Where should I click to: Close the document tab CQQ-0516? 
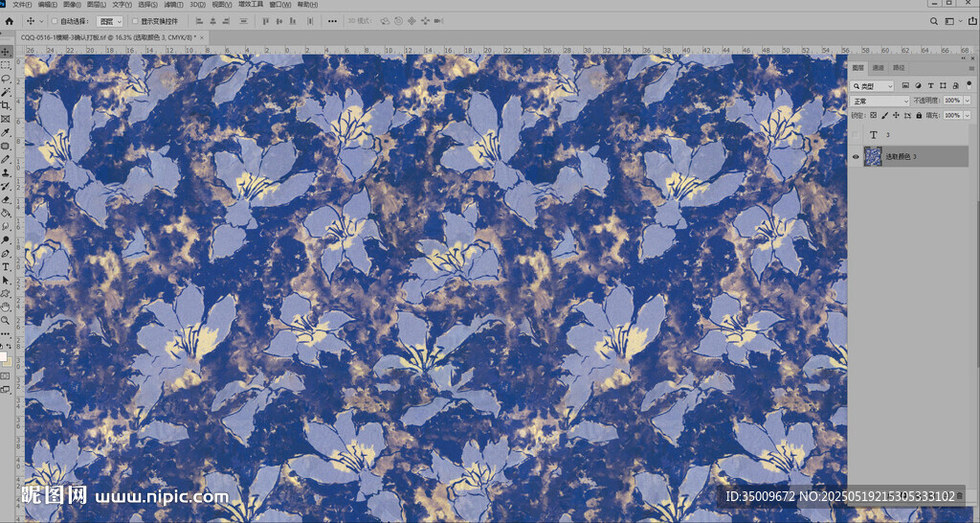[201, 37]
